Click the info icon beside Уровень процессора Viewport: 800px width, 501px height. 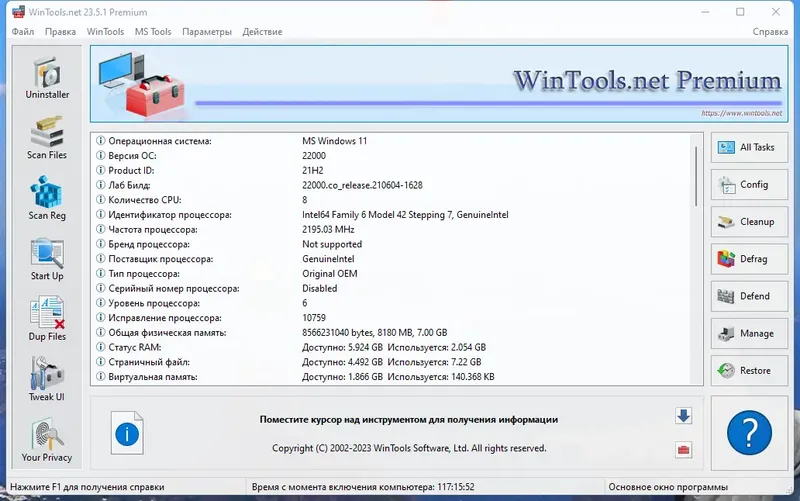[x=101, y=304]
